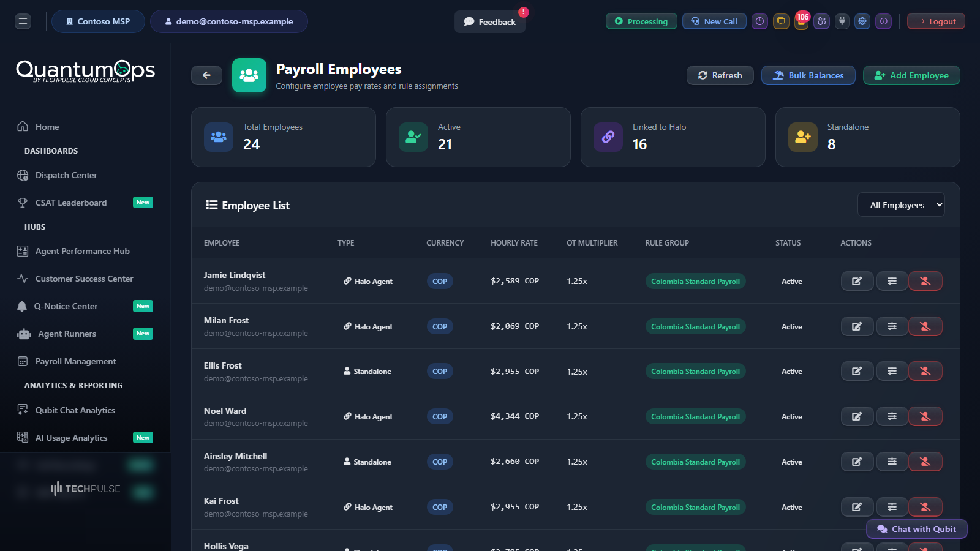Open rule settings for Noel Ward
Image resolution: width=980 pixels, height=551 pixels.
point(892,416)
